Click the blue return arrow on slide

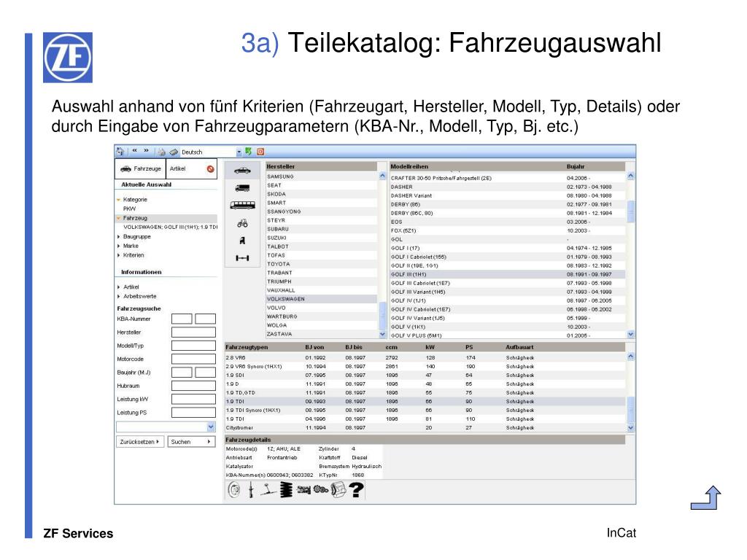coord(705,497)
